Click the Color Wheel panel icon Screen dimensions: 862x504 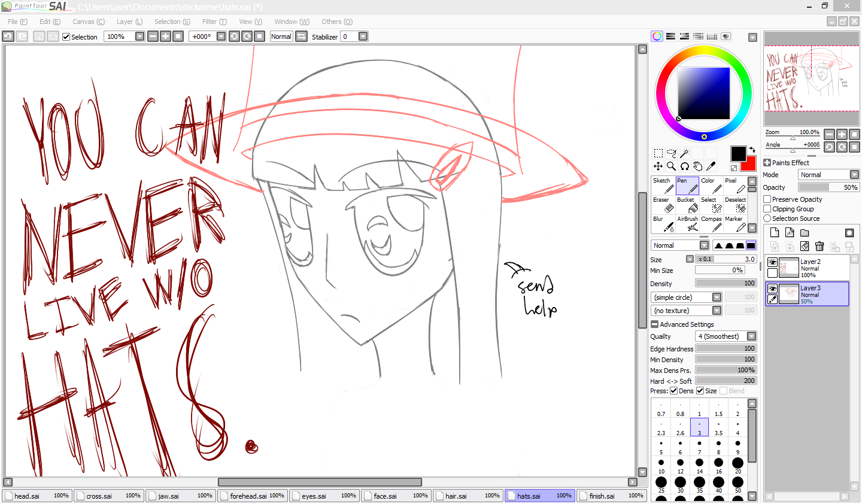tap(657, 37)
